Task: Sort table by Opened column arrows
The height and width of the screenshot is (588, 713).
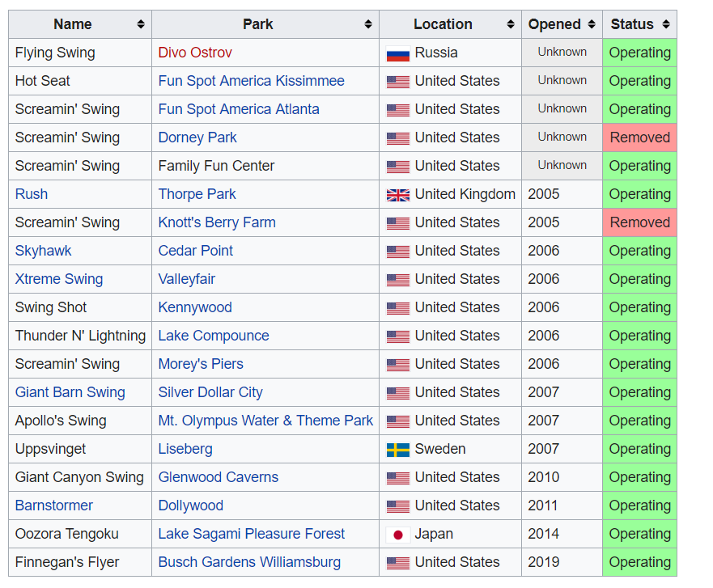Action: [x=592, y=24]
